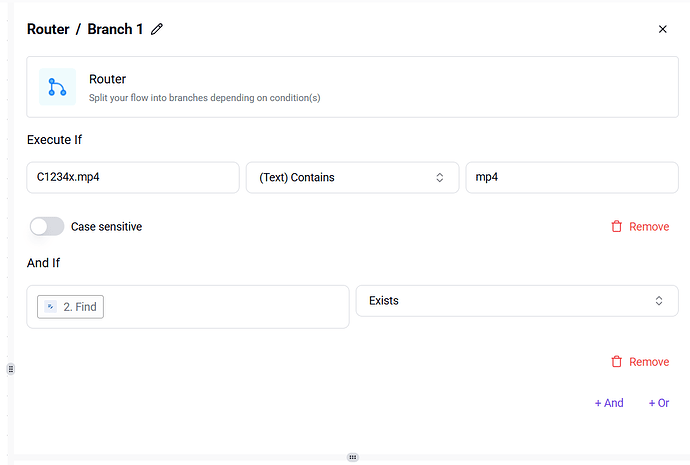
Task: Click the small icon inside the Find chip
Action: pyautogui.click(x=51, y=307)
